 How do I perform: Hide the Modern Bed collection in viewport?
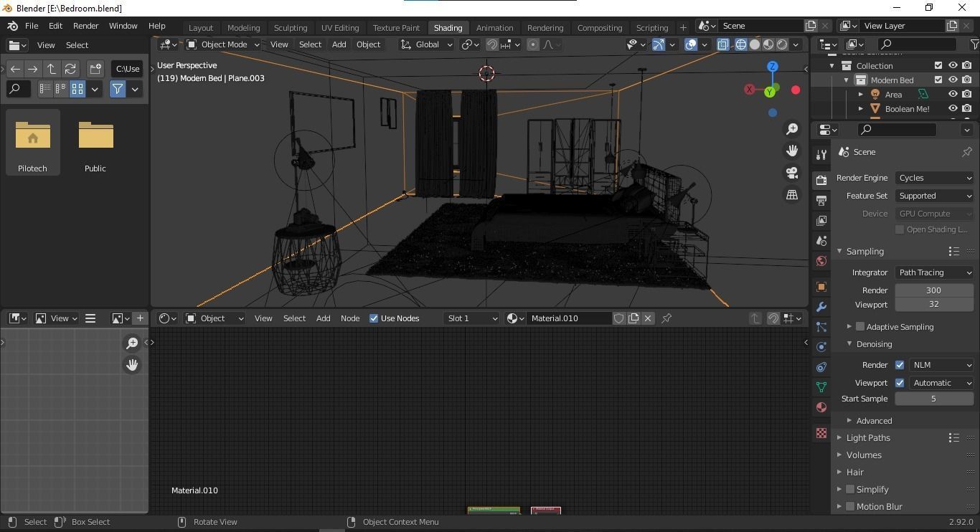[953, 80]
